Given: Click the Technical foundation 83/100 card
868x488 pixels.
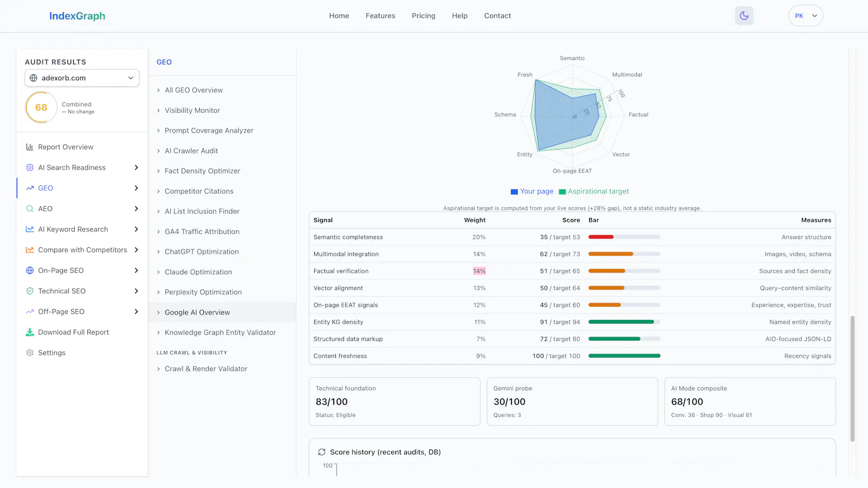Looking at the screenshot, I should click(394, 402).
